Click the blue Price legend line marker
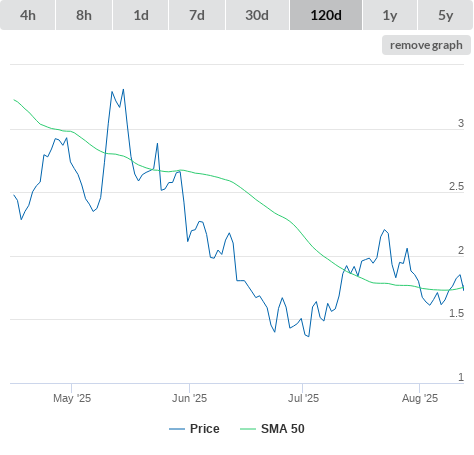The width and height of the screenshot is (474, 455). pos(177,429)
